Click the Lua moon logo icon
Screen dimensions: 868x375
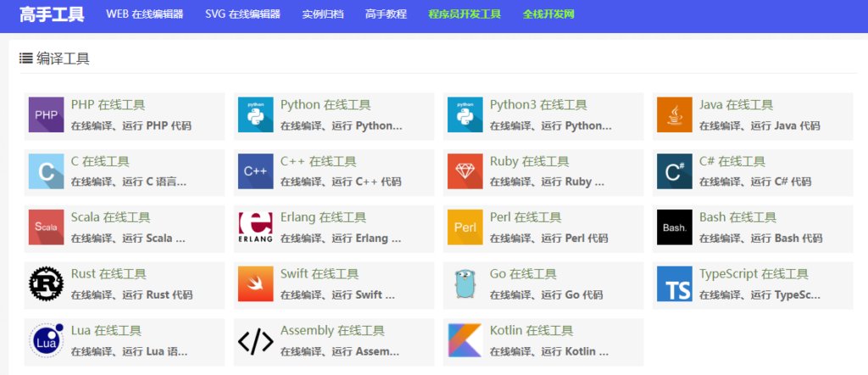point(46,339)
